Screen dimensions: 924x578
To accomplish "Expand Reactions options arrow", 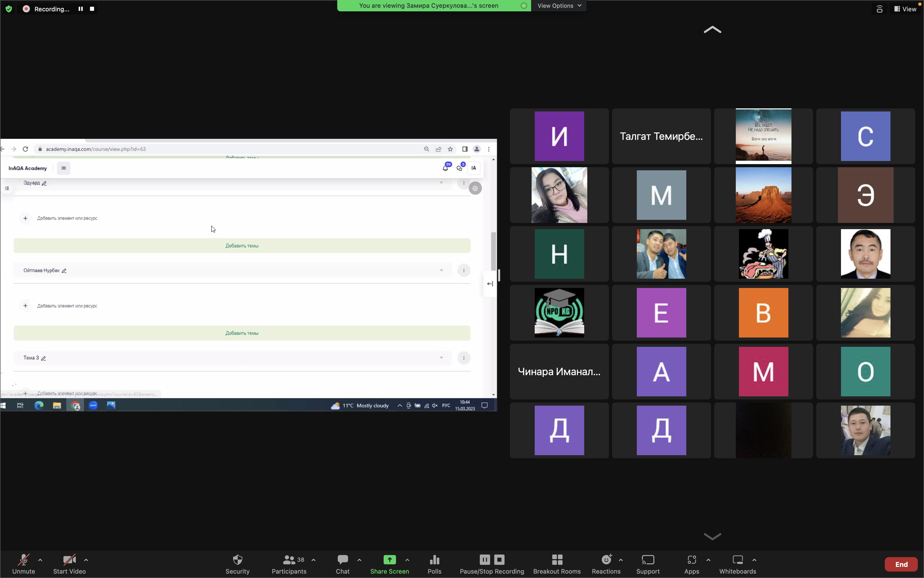I will point(621,560).
